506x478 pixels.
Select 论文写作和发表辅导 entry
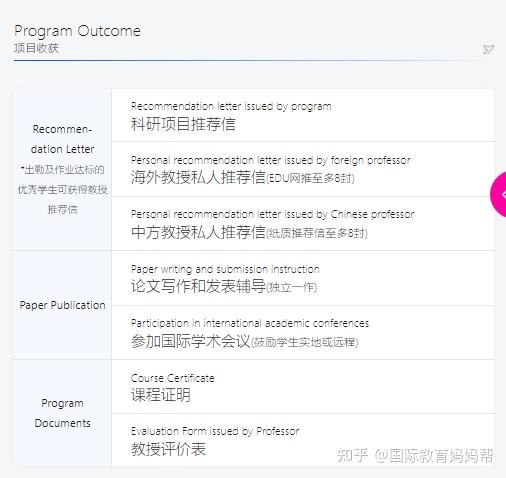(x=198, y=286)
